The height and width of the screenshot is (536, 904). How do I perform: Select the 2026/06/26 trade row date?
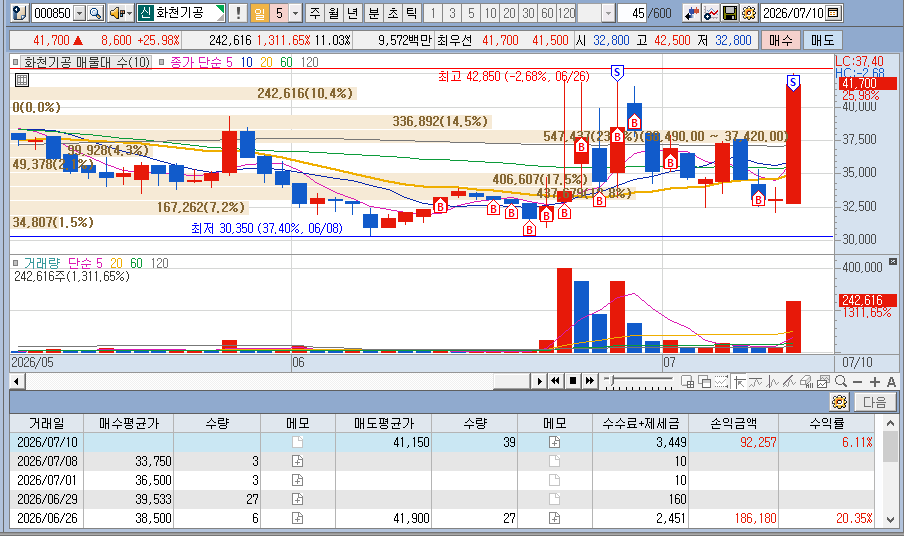tap(47, 518)
